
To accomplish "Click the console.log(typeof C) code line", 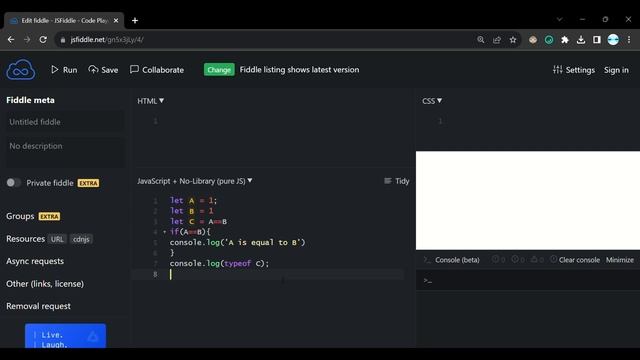I will [x=220, y=263].
